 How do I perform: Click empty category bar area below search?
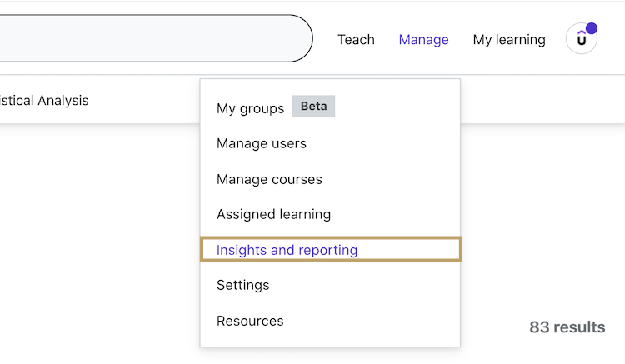tap(142, 101)
